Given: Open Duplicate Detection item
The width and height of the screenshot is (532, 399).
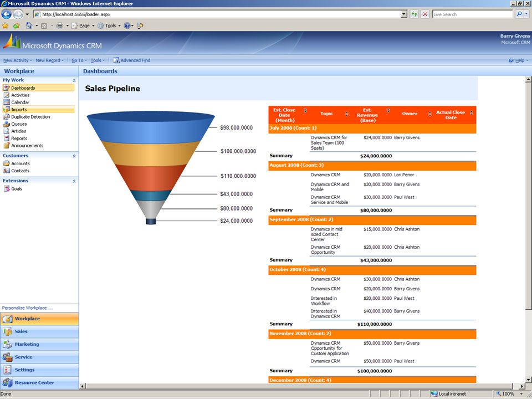Looking at the screenshot, I should coord(30,117).
